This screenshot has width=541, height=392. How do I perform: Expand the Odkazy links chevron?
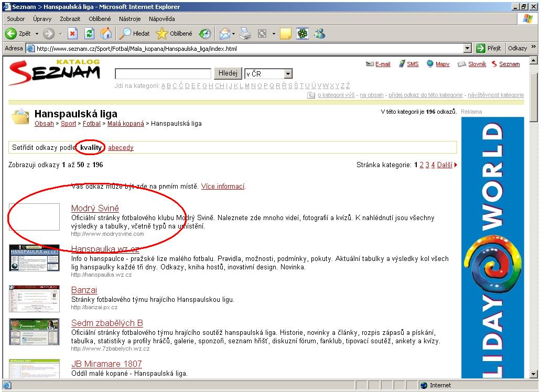[534, 47]
